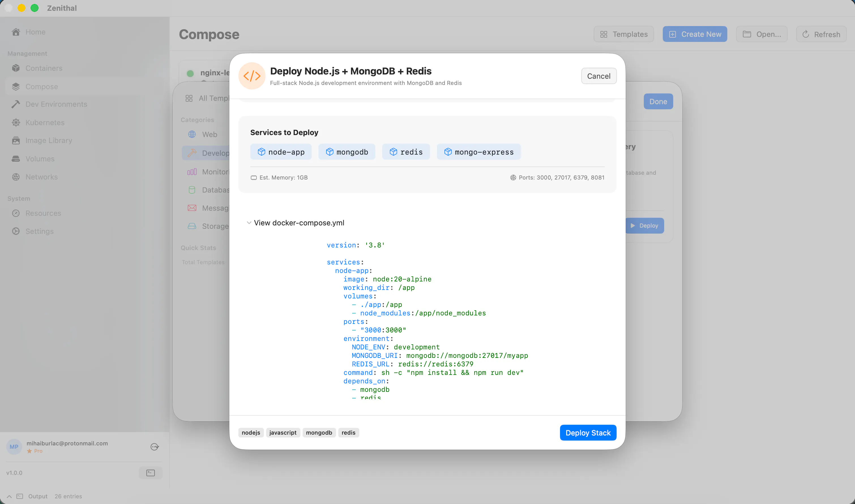Click the redis service cube icon
The width and height of the screenshot is (855, 504).
point(393,152)
